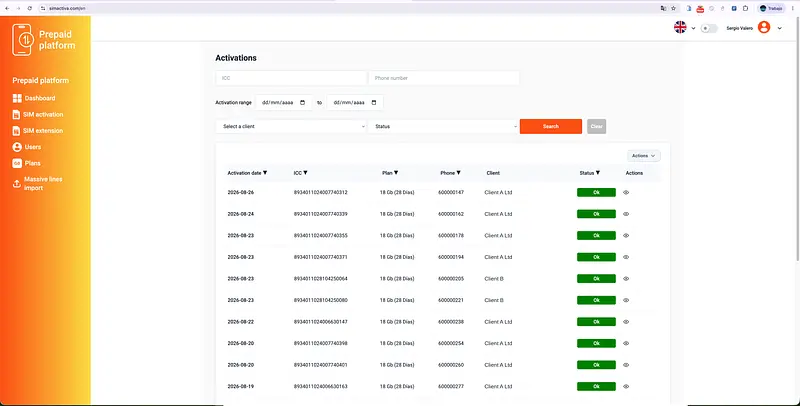Open the Status filter dropdown

coord(444,126)
